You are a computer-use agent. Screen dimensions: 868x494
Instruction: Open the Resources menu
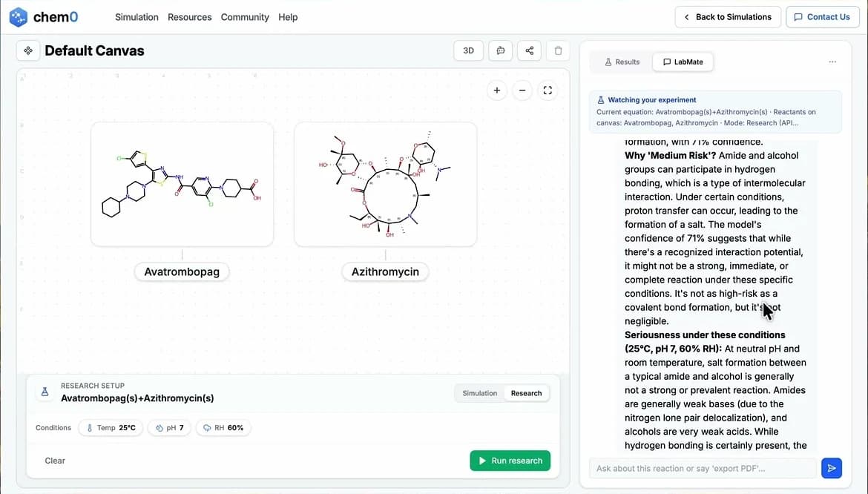click(189, 17)
